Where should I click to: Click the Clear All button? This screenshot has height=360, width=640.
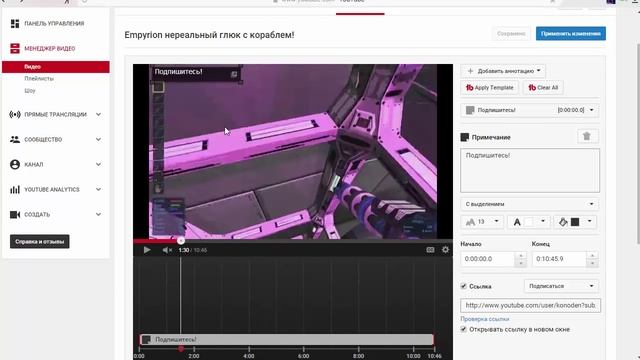coord(543,87)
